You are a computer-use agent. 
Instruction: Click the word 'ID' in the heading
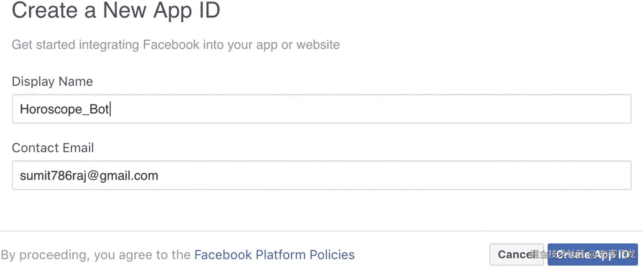[x=209, y=10]
